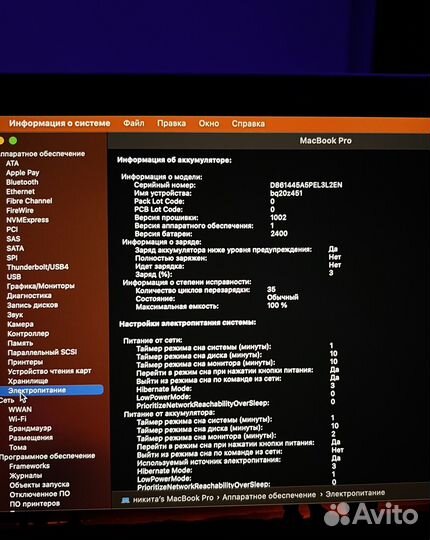The width and height of the screenshot is (430, 540).
Task: Click the green zoom window button
Action: click(x=13, y=141)
